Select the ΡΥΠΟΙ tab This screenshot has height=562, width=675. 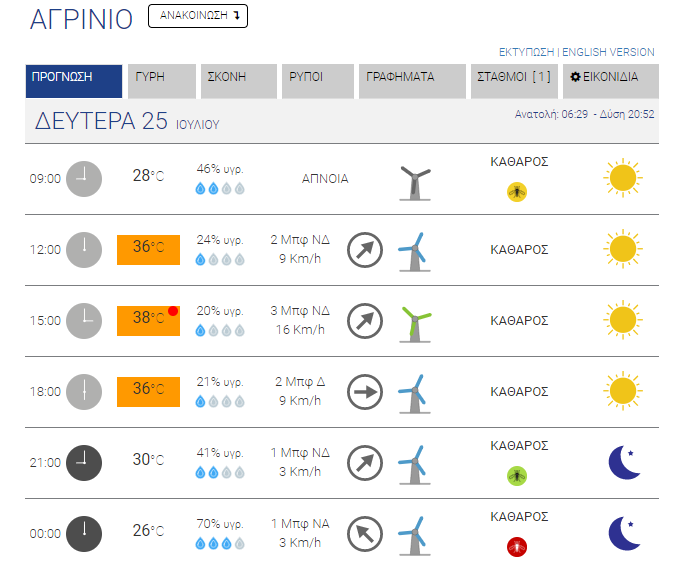(318, 81)
